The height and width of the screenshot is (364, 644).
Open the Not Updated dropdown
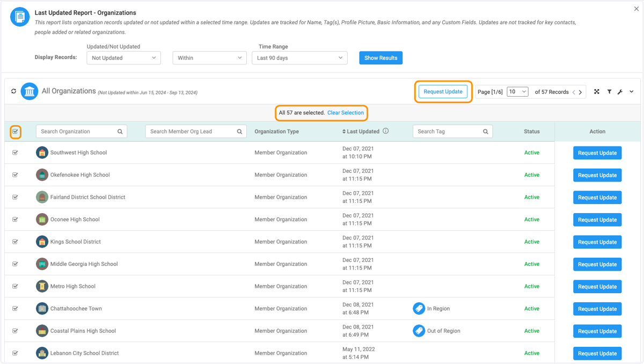point(124,58)
